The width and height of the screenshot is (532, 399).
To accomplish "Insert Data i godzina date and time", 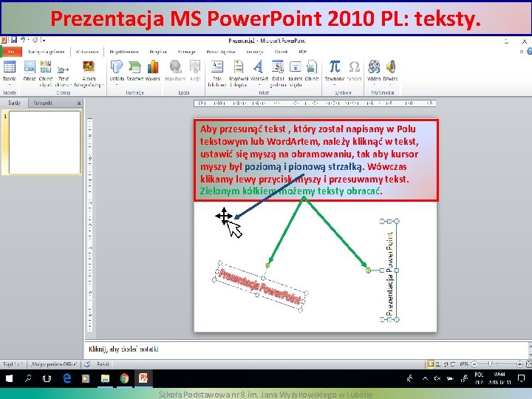I will 278,73.
